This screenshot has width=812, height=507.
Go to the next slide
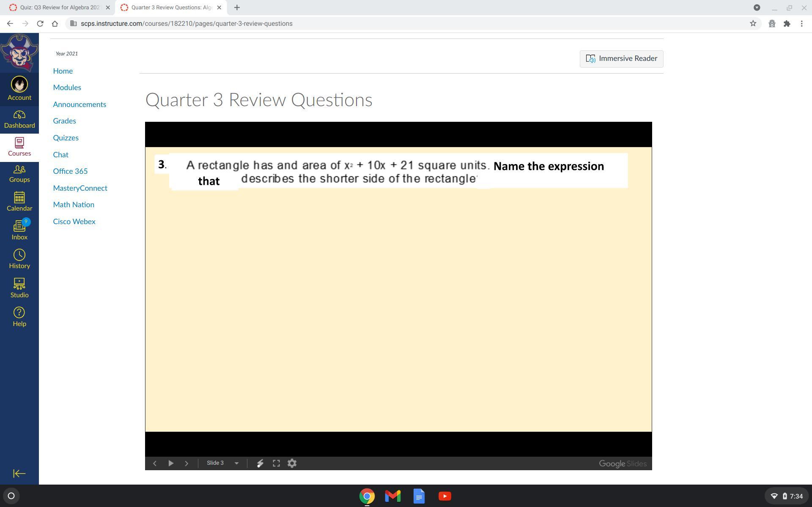click(187, 463)
